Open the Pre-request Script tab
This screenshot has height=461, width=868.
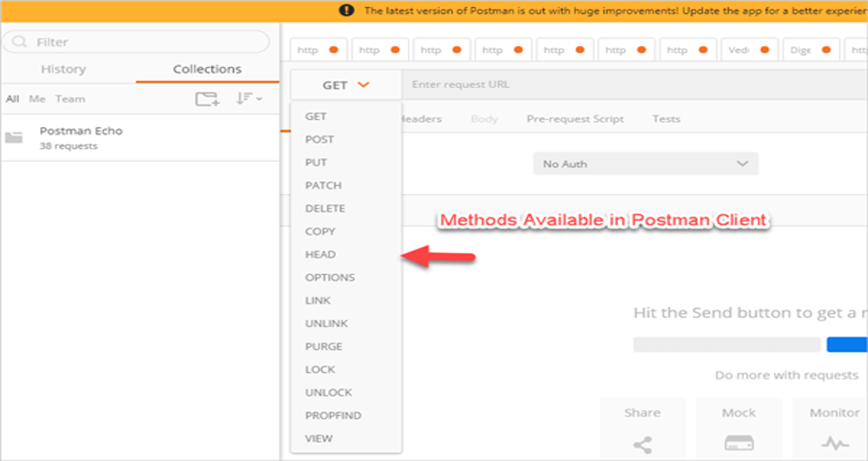(x=575, y=119)
